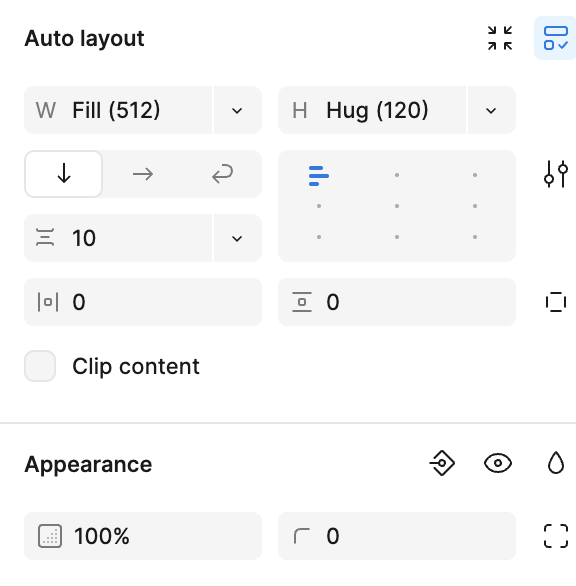Screen dimensions: 576x586
Task: Enable the Clip content checkbox
Action: pyautogui.click(x=40, y=366)
